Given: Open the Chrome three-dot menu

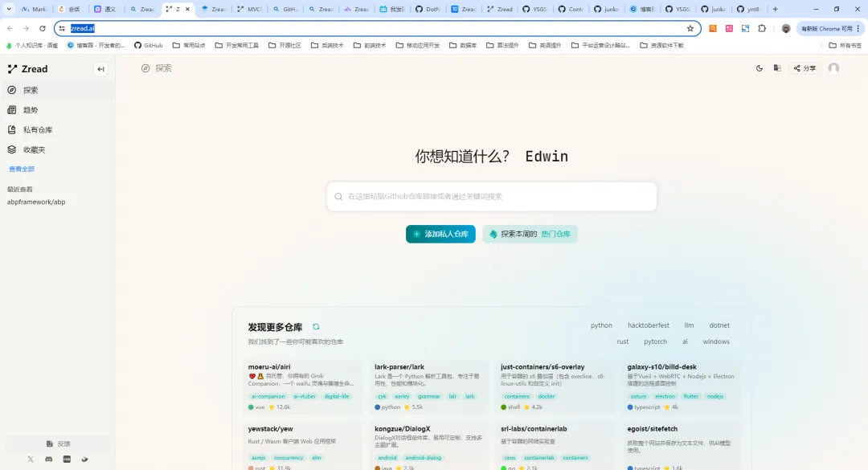Looking at the screenshot, I should tap(857, 28).
